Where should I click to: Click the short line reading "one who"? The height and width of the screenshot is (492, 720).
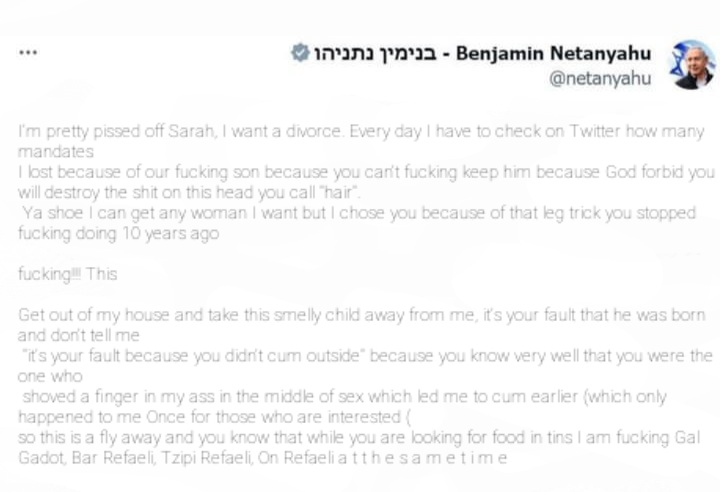50,376
